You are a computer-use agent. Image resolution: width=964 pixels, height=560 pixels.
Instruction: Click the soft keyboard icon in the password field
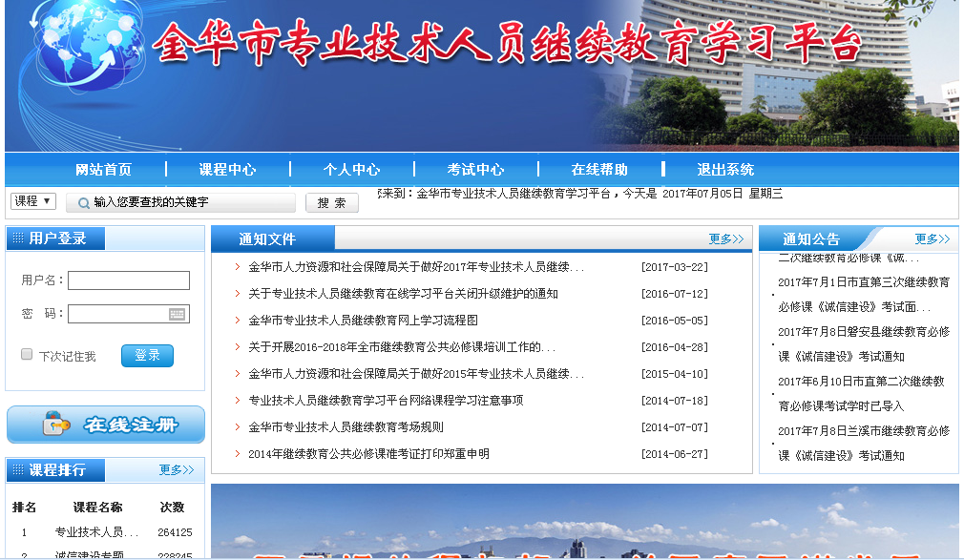[177, 314]
